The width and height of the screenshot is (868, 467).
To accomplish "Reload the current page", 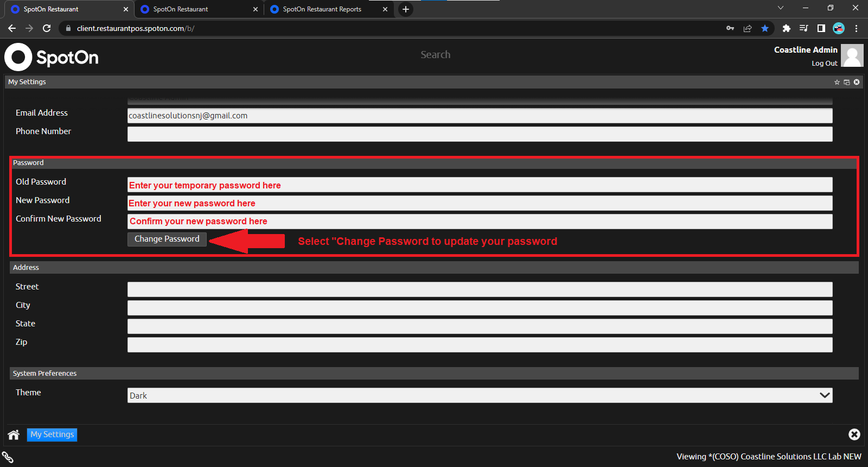I will [x=47, y=28].
